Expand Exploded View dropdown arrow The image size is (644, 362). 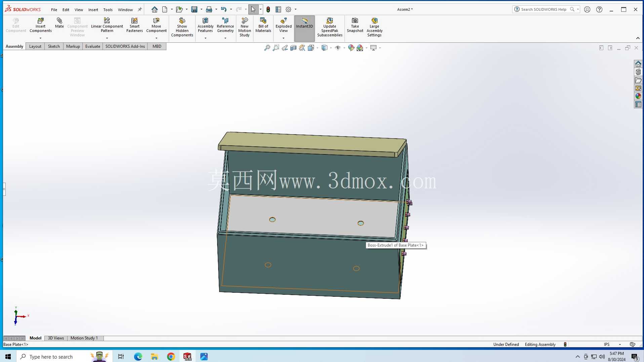283,38
